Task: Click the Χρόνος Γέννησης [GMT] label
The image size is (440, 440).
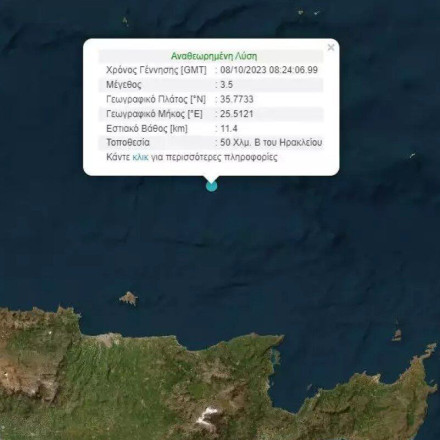Action: (x=156, y=70)
